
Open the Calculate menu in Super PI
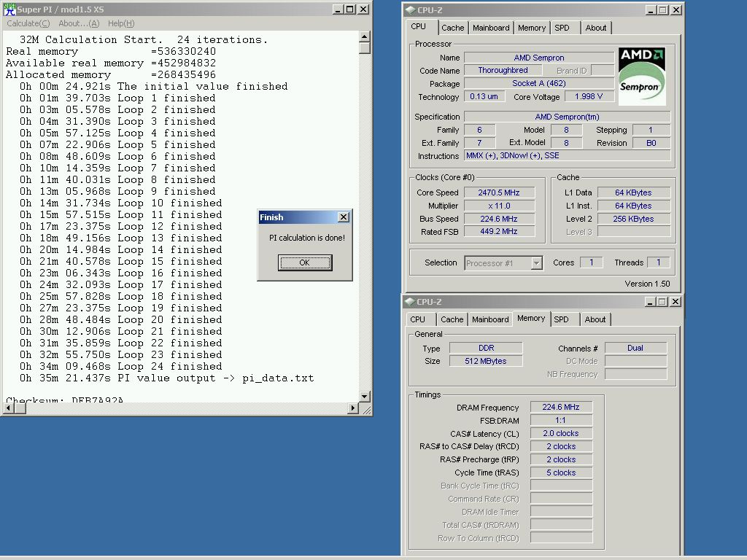tap(28, 23)
